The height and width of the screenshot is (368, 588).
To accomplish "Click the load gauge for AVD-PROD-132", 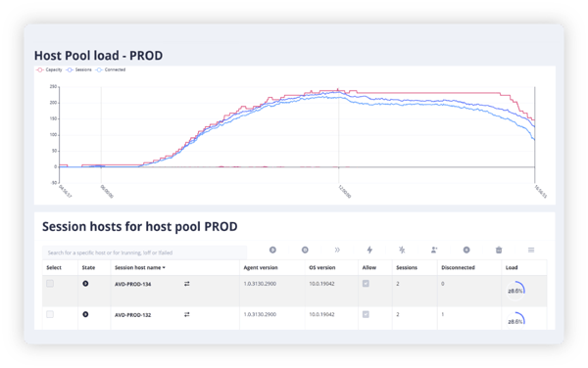I will 515,321.
